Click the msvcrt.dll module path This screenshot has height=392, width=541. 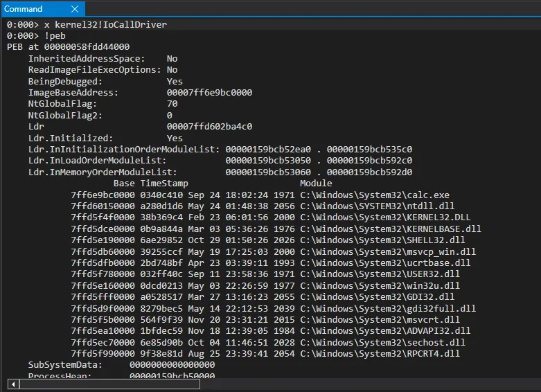coord(380,319)
